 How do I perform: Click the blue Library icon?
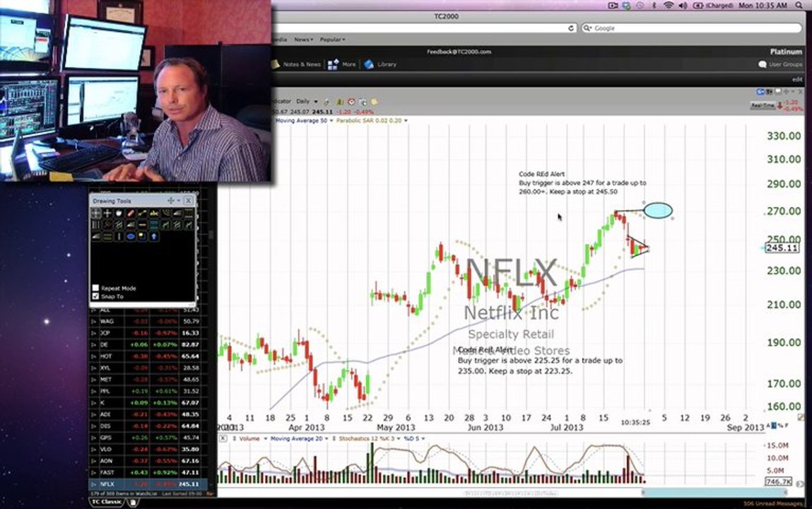pyautogui.click(x=369, y=64)
